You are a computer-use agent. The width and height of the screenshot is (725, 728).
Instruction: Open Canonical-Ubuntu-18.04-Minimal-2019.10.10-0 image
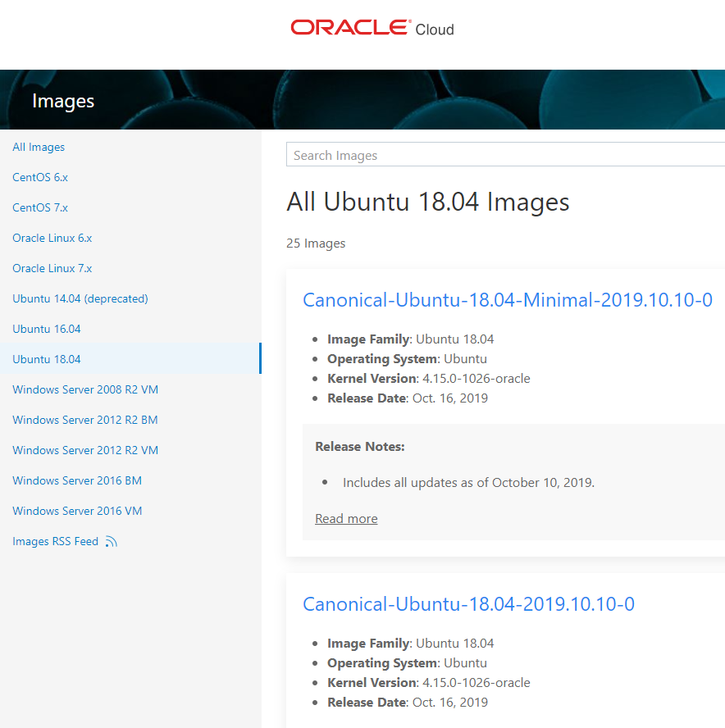508,300
